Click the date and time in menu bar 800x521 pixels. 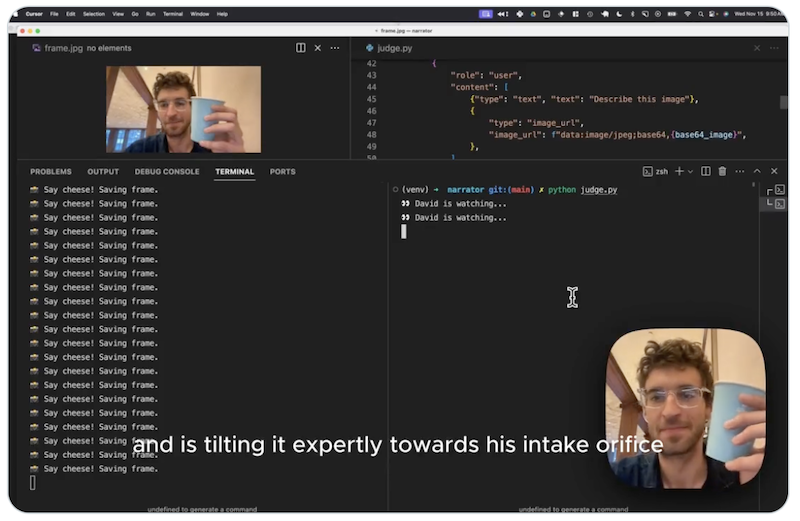click(757, 14)
